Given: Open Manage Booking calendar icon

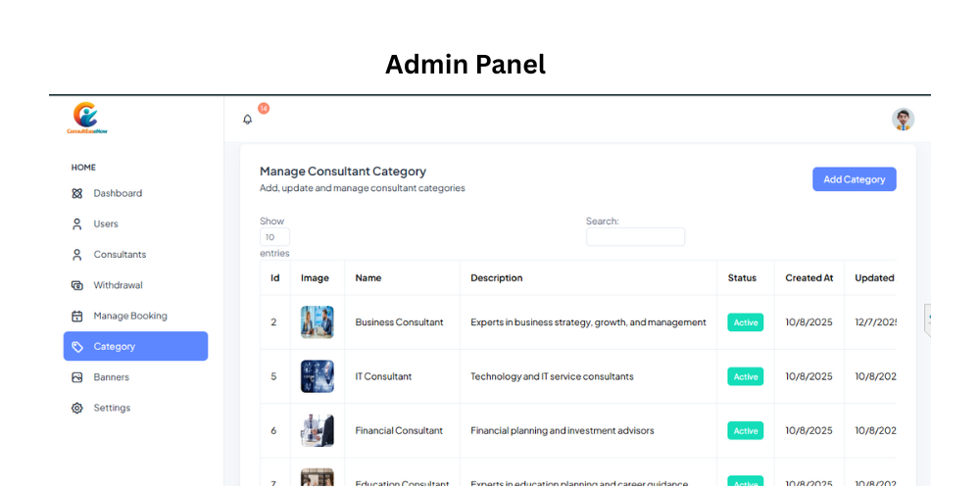Looking at the screenshot, I should click(76, 316).
